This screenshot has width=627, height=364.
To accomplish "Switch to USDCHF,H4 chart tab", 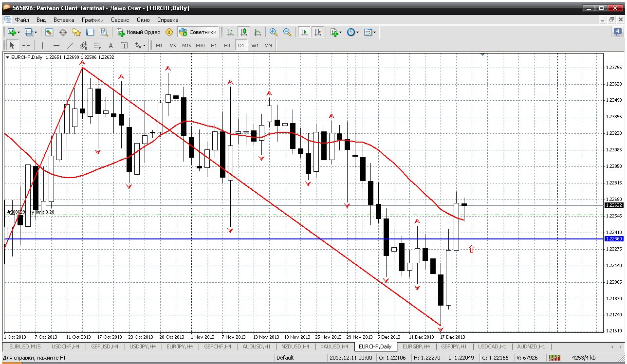I will pyautogui.click(x=66, y=346).
